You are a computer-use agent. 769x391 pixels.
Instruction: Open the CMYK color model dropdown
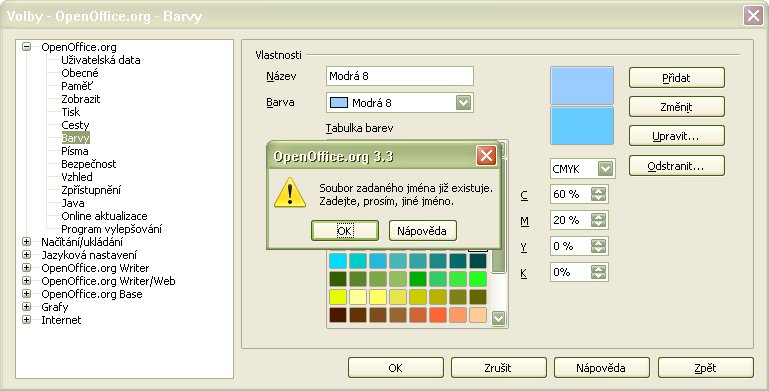pos(606,169)
